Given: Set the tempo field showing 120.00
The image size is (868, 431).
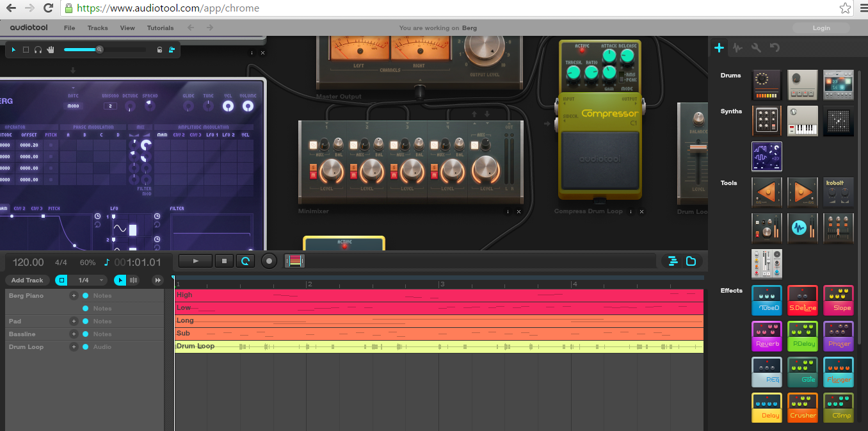Looking at the screenshot, I should click(x=28, y=262).
